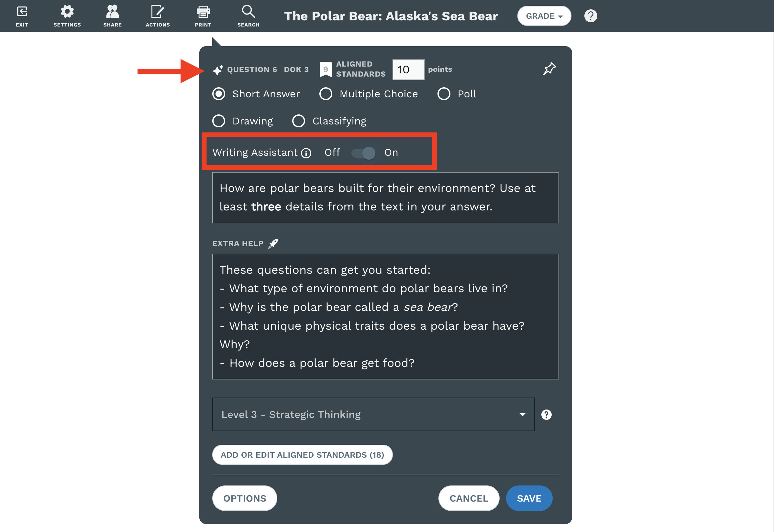Open SHARE options
Image resolution: width=774 pixels, height=532 pixels.
[x=112, y=15]
